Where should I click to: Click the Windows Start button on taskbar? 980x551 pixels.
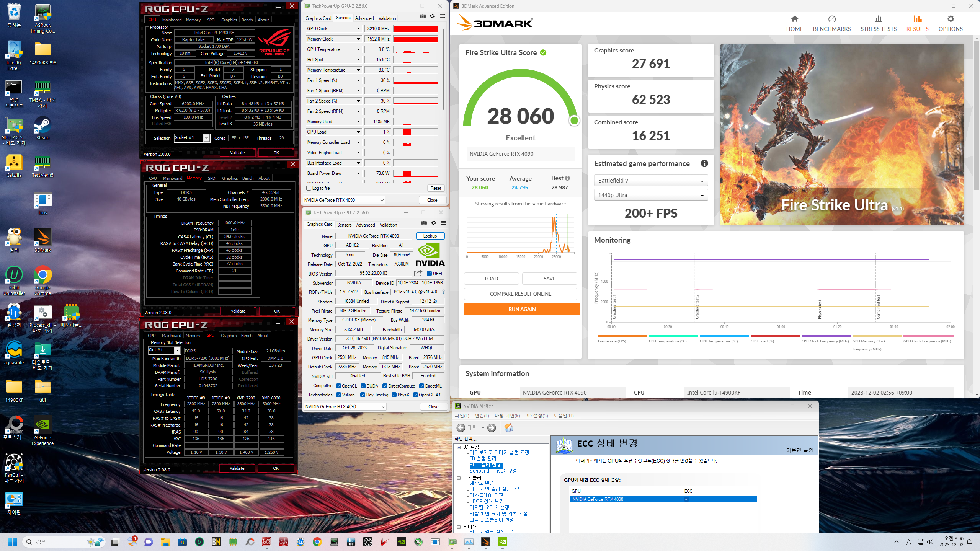pyautogui.click(x=12, y=542)
